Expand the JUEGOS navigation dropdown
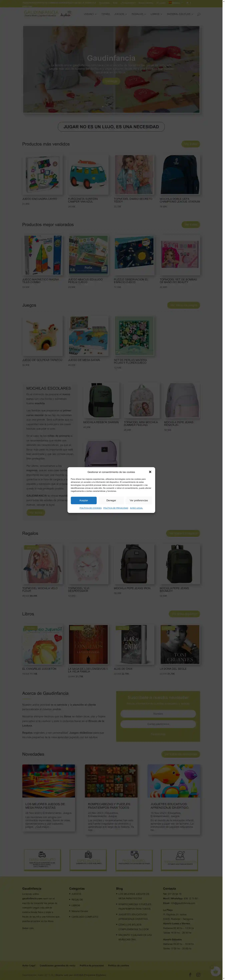Image resolution: width=225 pixels, height=980 pixels. point(120,14)
